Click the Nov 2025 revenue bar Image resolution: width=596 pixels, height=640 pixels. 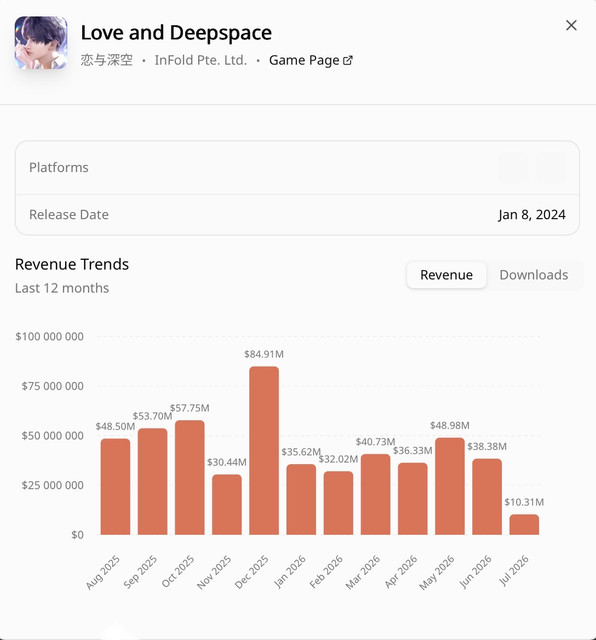(227, 504)
